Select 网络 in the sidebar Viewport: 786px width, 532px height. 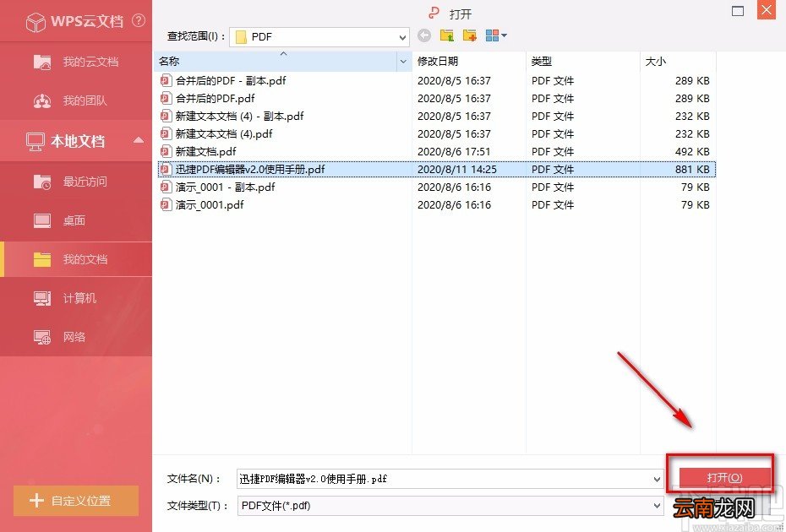tap(76, 337)
